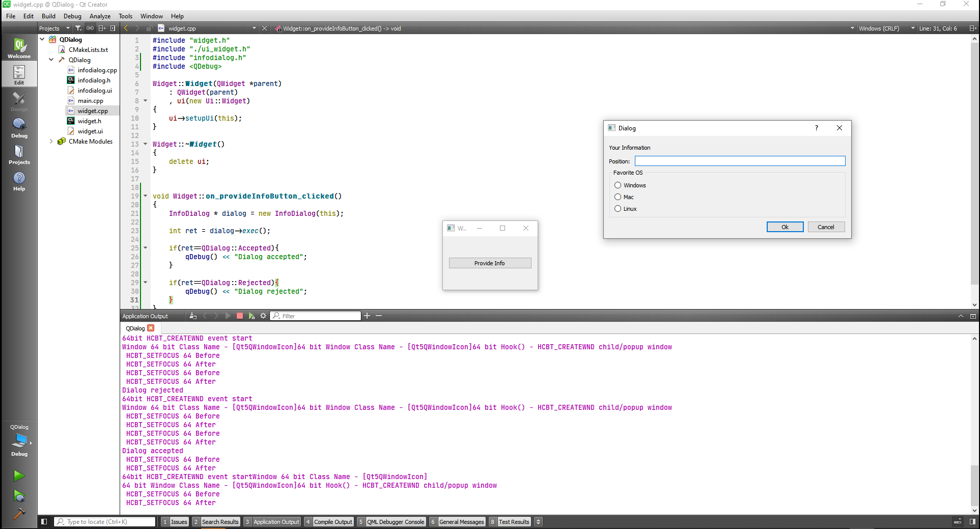Click the Provide Info button
This screenshot has width=980, height=529.
pyautogui.click(x=490, y=263)
